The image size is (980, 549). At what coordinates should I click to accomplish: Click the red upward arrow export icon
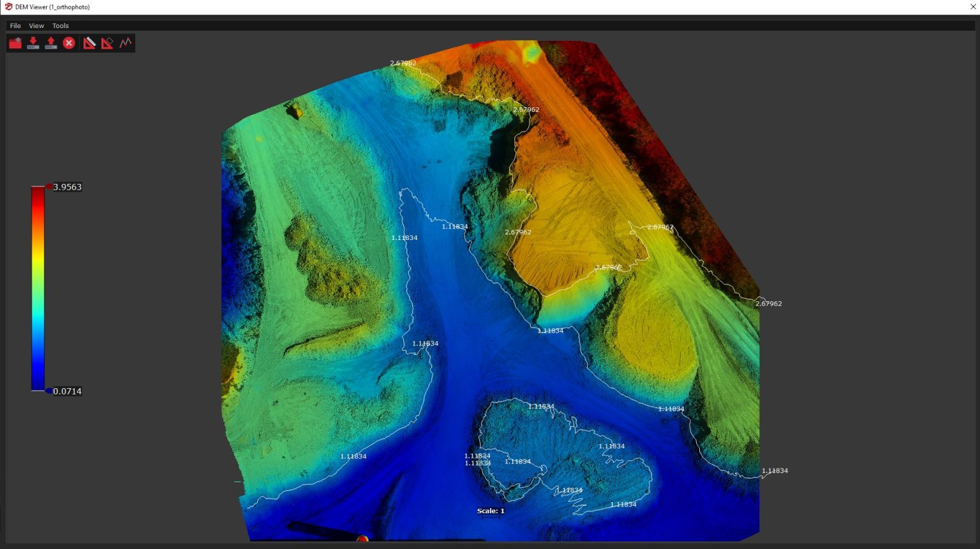pos(51,43)
